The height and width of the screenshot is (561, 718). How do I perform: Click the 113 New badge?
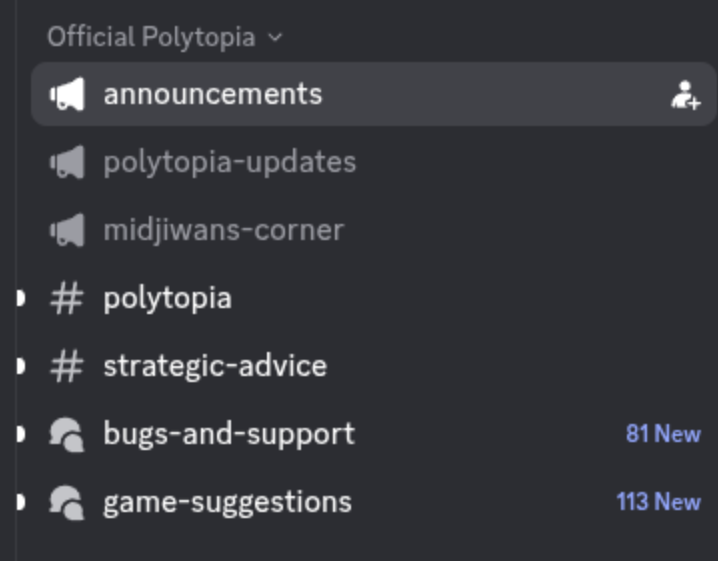pyautogui.click(x=658, y=502)
